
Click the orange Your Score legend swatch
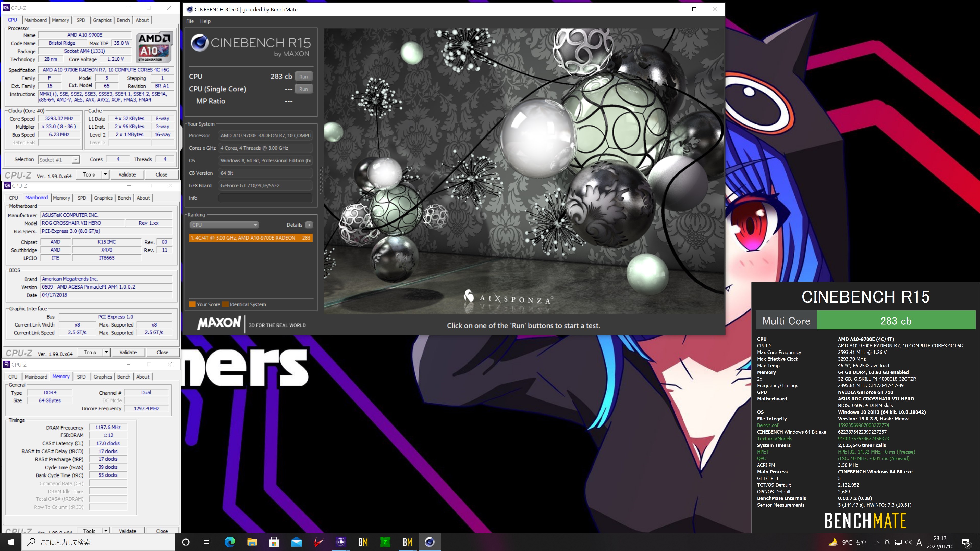tap(192, 304)
